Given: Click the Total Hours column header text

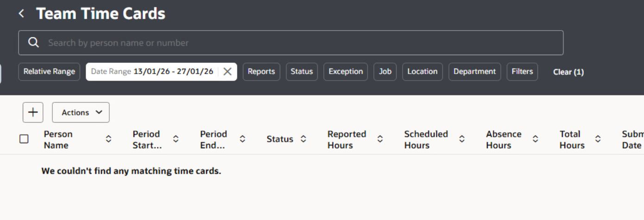Looking at the screenshot, I should click(572, 139).
